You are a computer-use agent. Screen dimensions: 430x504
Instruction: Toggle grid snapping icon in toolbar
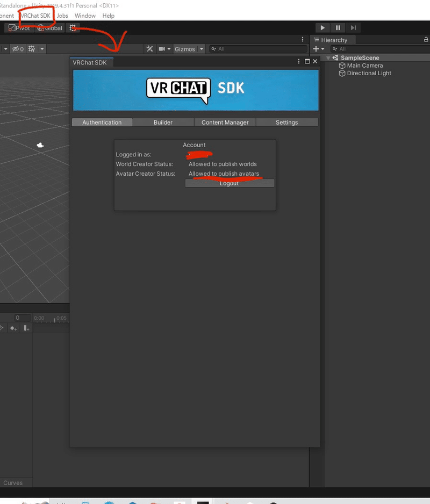tap(73, 28)
